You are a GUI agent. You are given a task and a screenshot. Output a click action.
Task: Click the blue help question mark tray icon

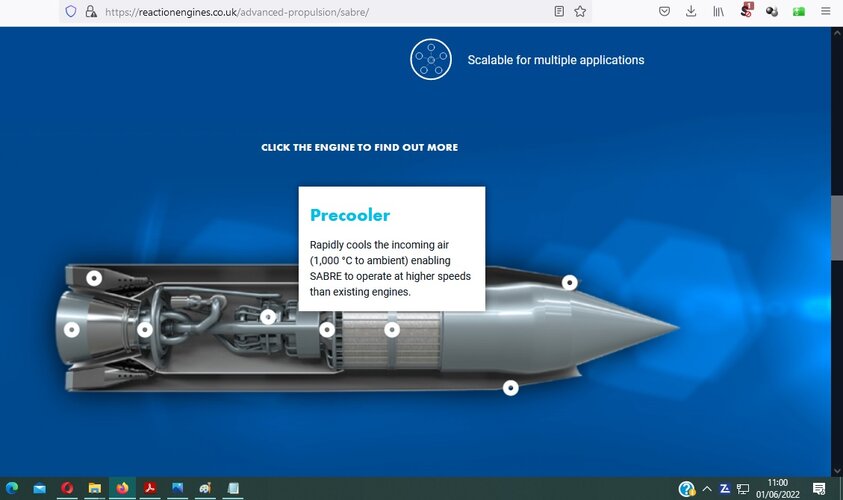(687, 489)
